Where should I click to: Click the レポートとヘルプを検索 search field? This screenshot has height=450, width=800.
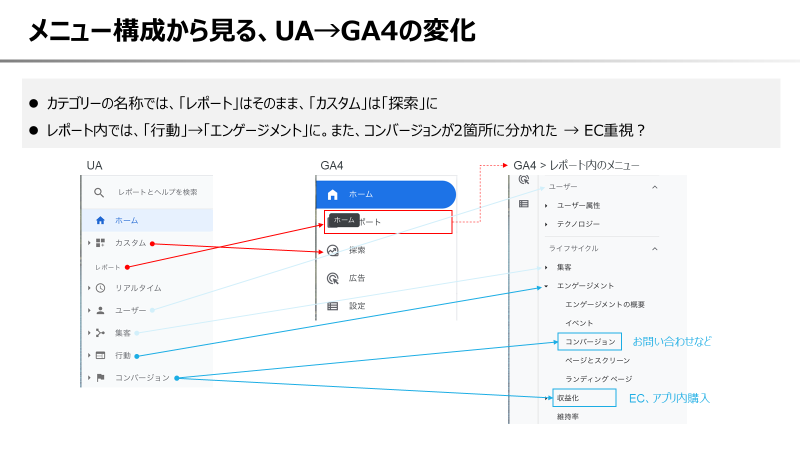pos(157,192)
